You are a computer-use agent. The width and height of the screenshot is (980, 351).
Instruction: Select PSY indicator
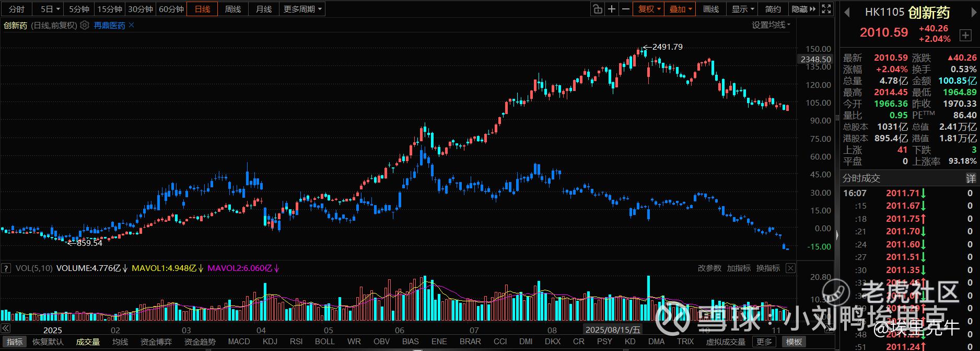[604, 342]
